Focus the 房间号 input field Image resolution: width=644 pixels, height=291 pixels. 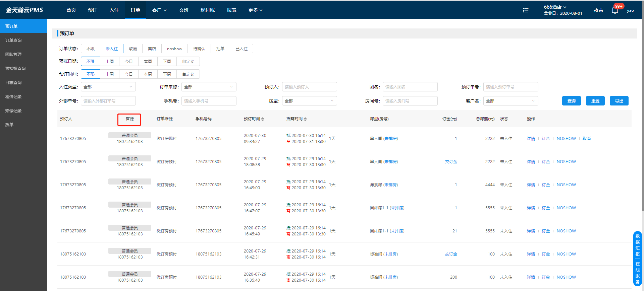[x=410, y=101]
